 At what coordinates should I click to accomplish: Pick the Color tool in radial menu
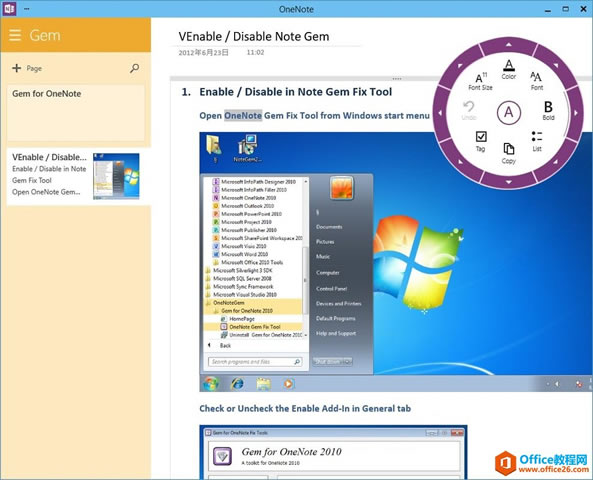click(509, 69)
